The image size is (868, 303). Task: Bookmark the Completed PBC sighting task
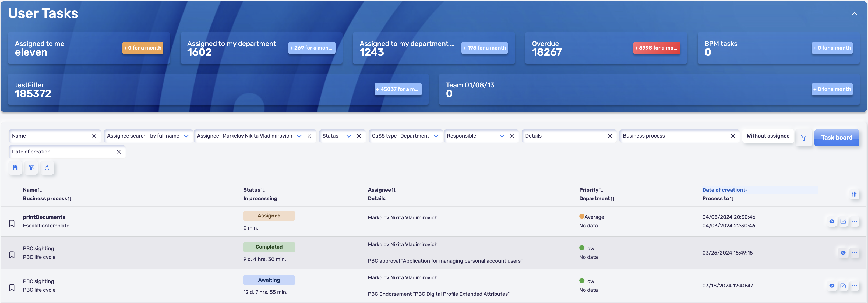point(12,255)
